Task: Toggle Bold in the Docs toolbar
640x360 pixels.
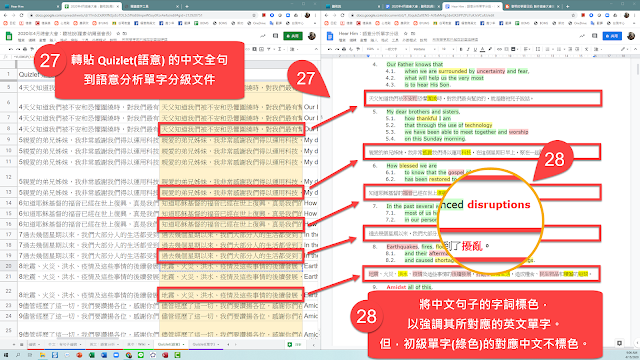Action: tap(461, 49)
